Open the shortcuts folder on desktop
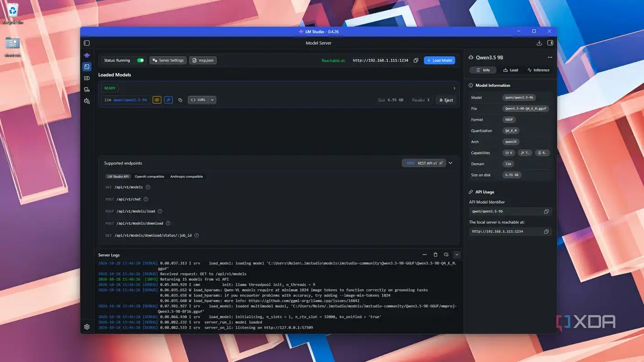The height and width of the screenshot is (362, 644). pos(12,47)
